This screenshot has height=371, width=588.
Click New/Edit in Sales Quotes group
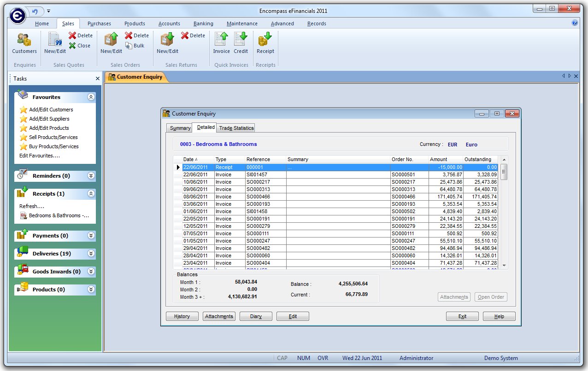coord(55,43)
